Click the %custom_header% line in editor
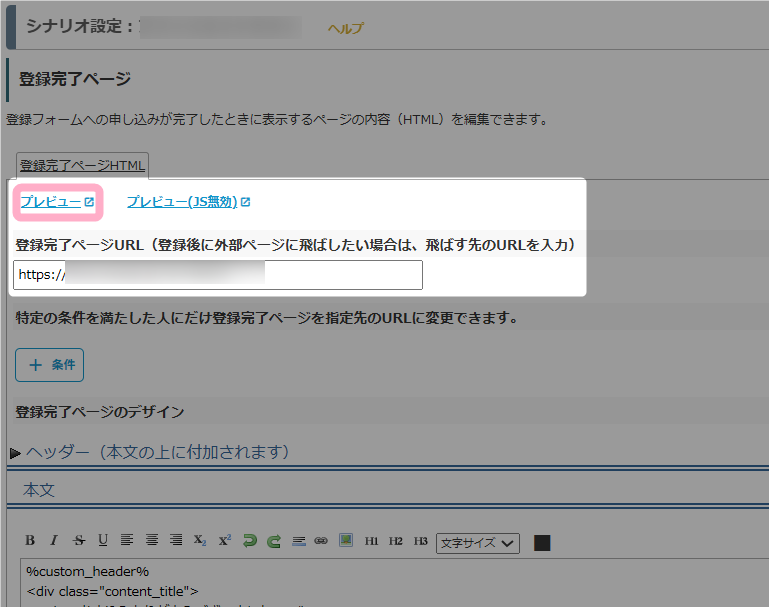Viewport: 769px width, 607px height. (87, 572)
